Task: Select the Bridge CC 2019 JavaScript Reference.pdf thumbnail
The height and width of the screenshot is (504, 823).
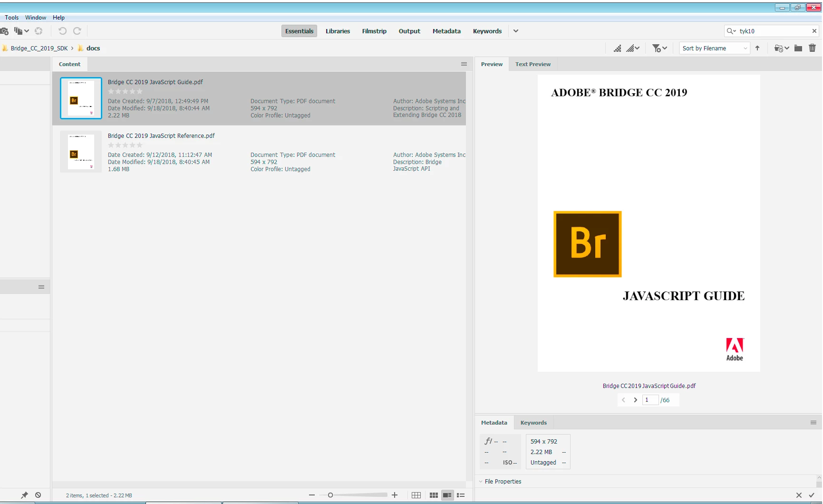Action: click(81, 152)
